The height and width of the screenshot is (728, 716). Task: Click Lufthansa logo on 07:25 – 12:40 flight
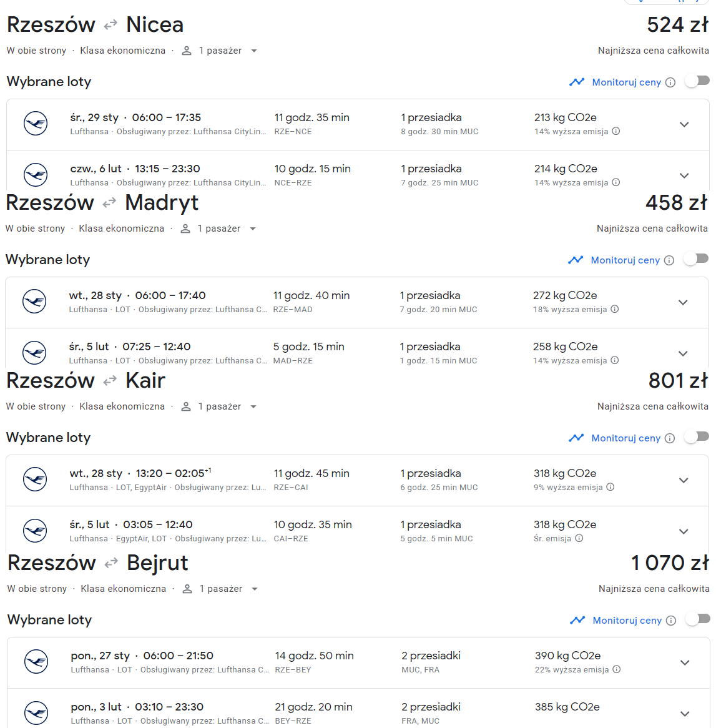point(34,352)
